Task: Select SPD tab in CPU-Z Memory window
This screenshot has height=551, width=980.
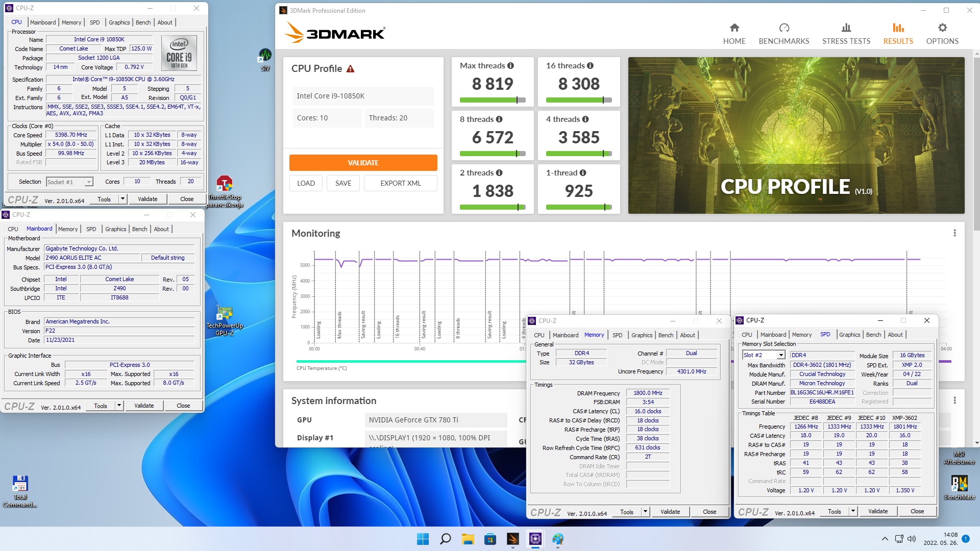Action: point(617,335)
